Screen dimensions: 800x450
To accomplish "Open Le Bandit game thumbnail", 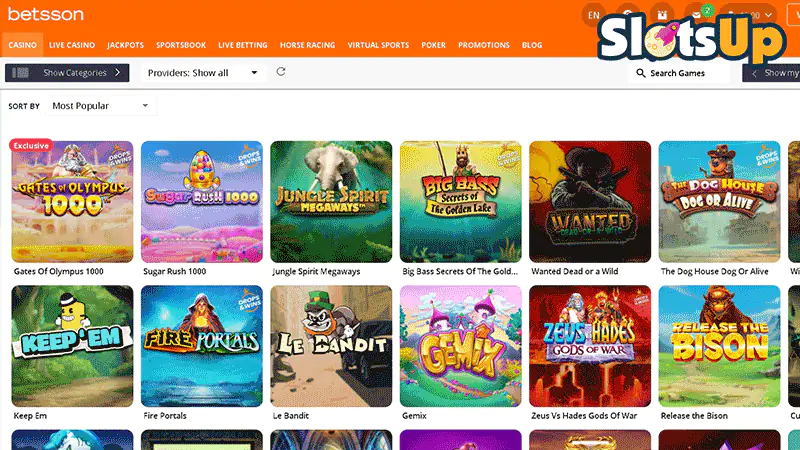I will [x=332, y=346].
